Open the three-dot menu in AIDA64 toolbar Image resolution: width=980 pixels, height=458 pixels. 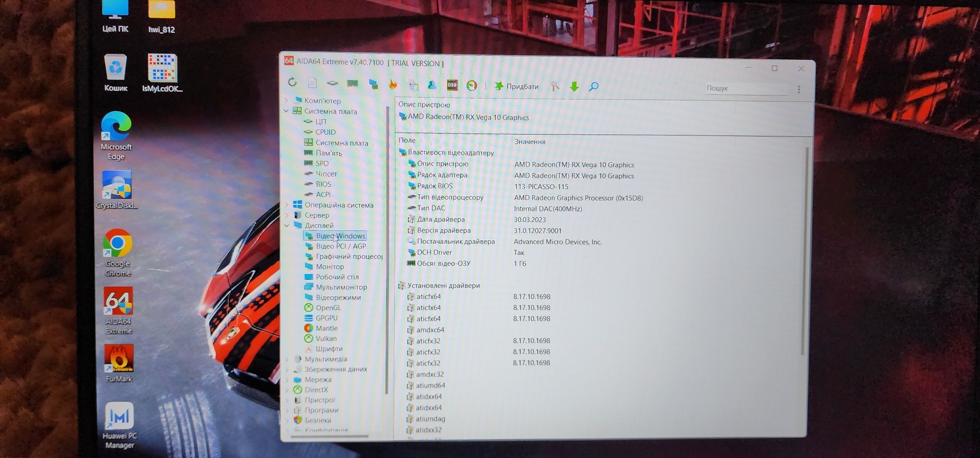(x=799, y=89)
